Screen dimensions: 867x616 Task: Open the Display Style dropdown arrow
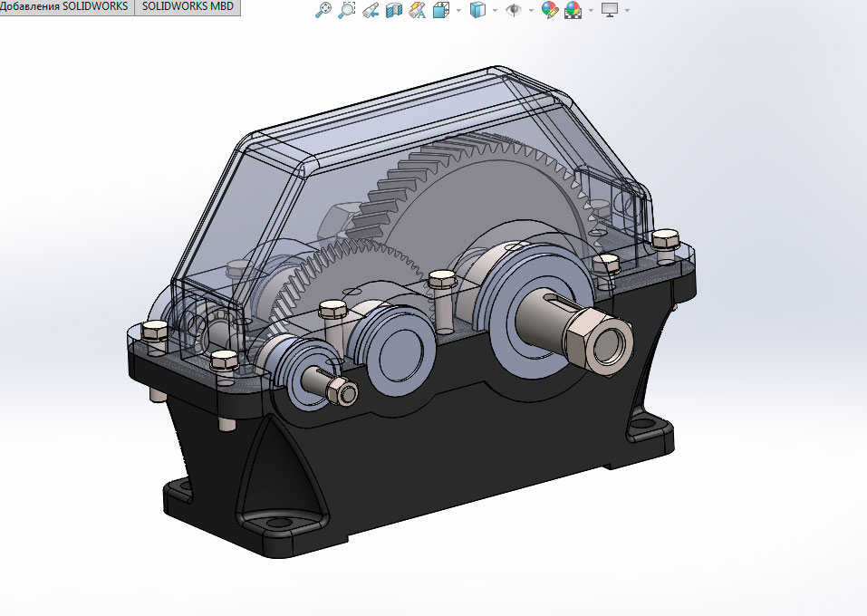pyautogui.click(x=495, y=10)
